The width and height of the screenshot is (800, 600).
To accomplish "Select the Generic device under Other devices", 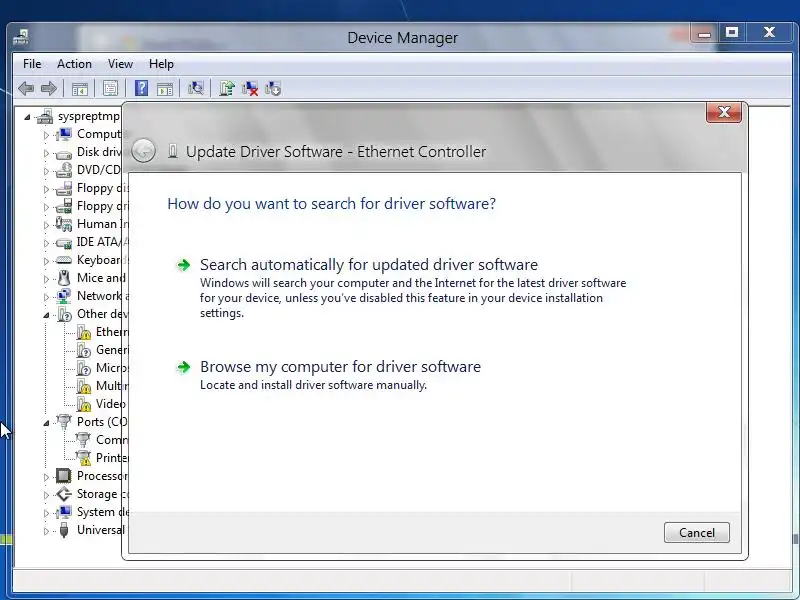I will pos(103,350).
